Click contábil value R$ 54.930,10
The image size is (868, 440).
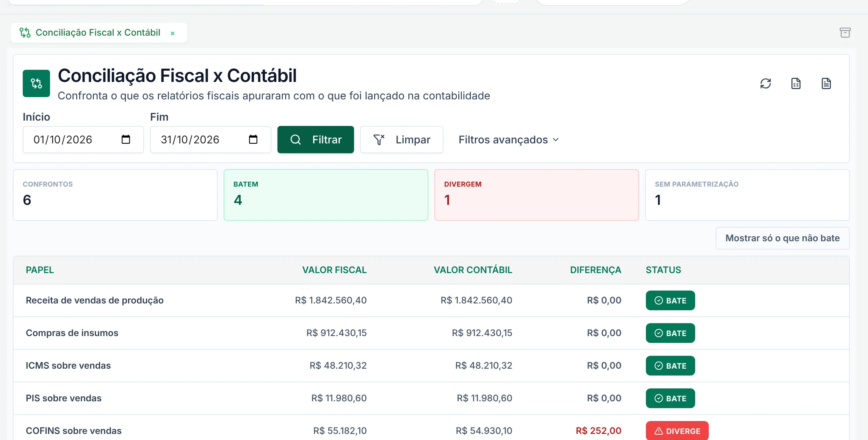484,431
